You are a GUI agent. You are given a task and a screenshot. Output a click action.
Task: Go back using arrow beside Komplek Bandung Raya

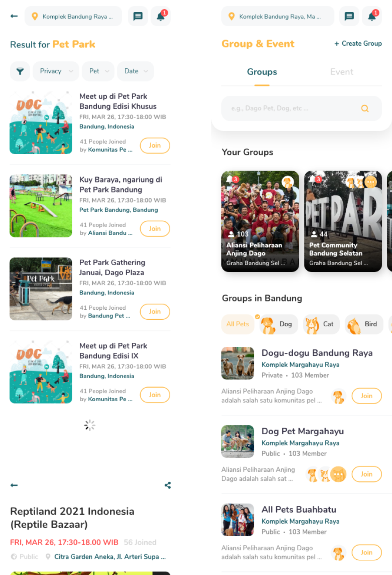point(14,16)
